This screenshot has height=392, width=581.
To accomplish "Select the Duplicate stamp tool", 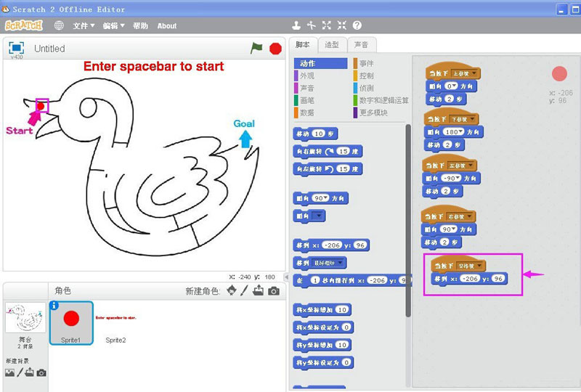I will coord(296,25).
